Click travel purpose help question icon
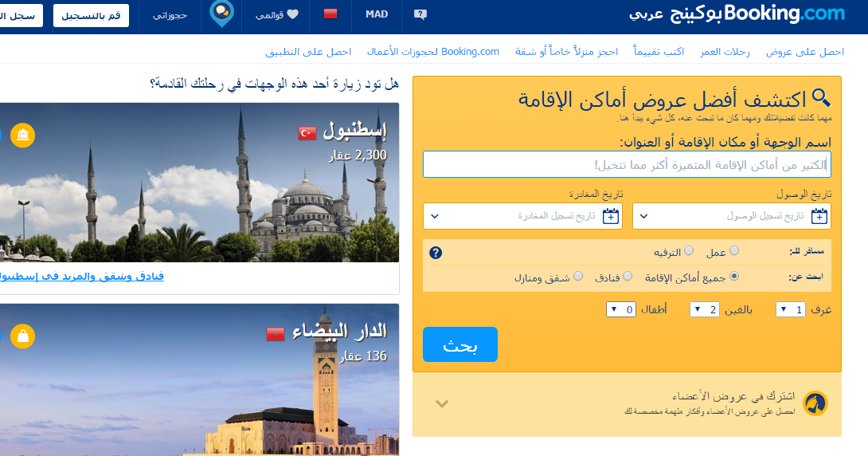 pos(436,253)
